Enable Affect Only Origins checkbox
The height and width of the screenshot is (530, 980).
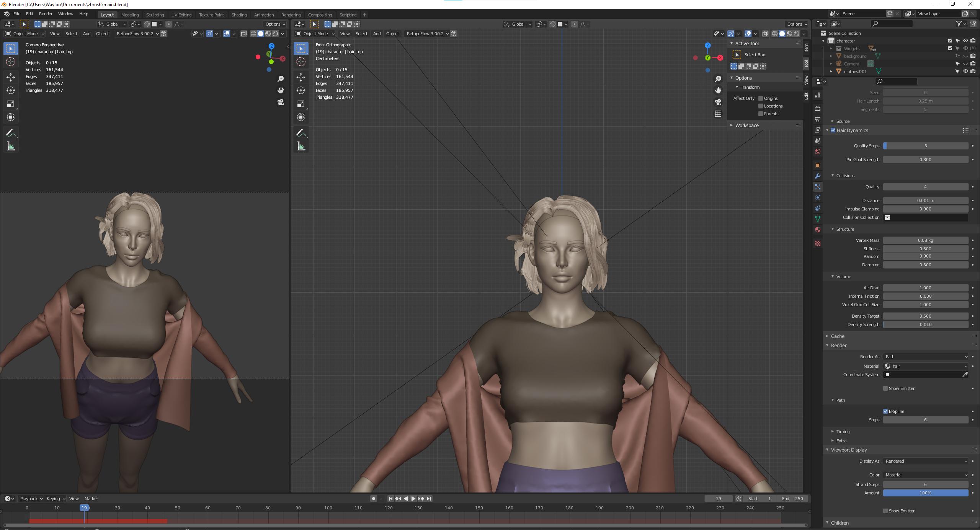(761, 98)
